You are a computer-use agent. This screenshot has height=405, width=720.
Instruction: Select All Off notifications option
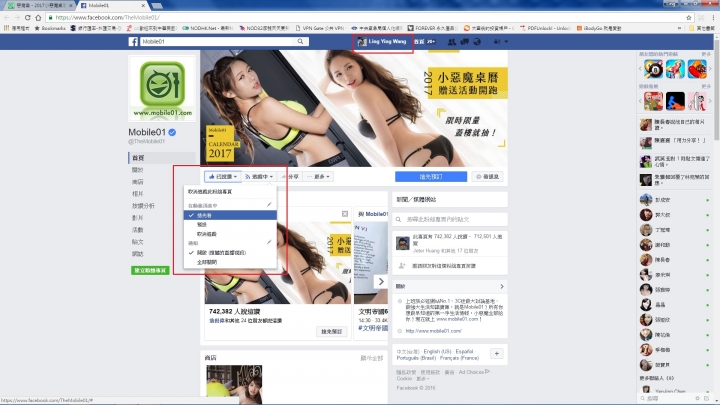click(x=230, y=262)
